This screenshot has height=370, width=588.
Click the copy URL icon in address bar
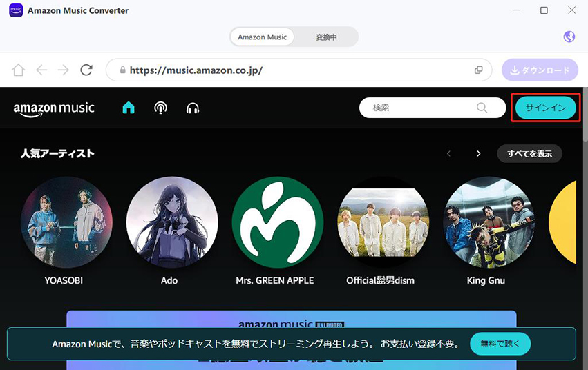pyautogui.click(x=479, y=70)
